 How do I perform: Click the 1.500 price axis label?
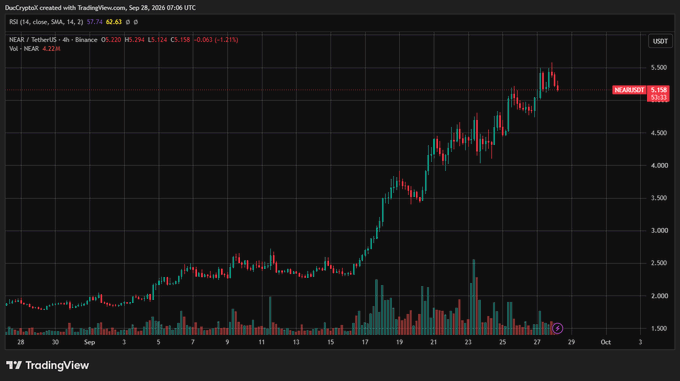[x=659, y=329]
